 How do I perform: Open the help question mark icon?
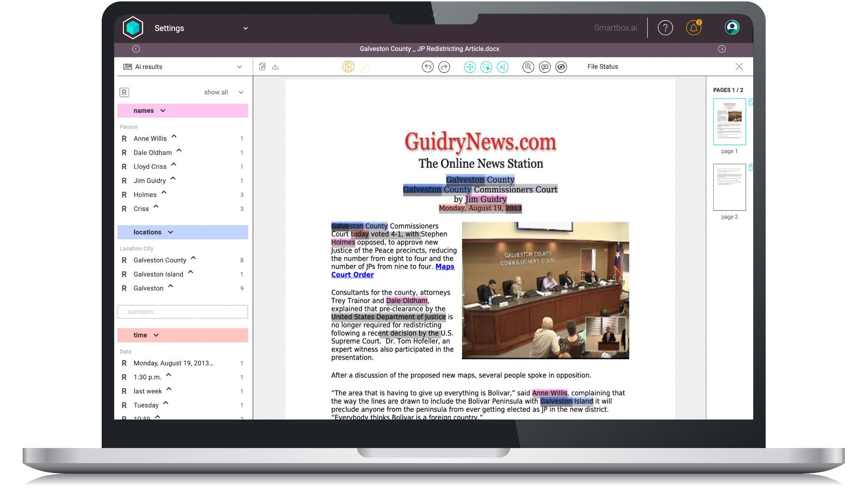(665, 28)
